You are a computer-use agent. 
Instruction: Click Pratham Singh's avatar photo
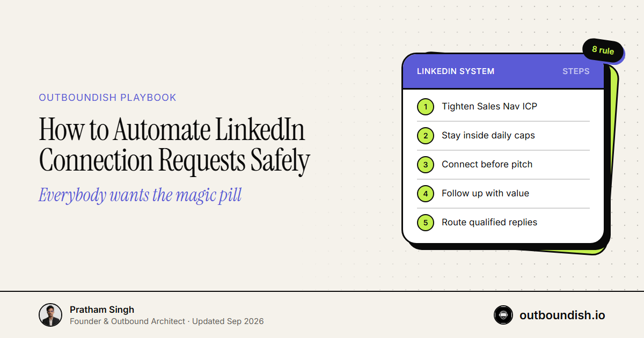click(50, 315)
